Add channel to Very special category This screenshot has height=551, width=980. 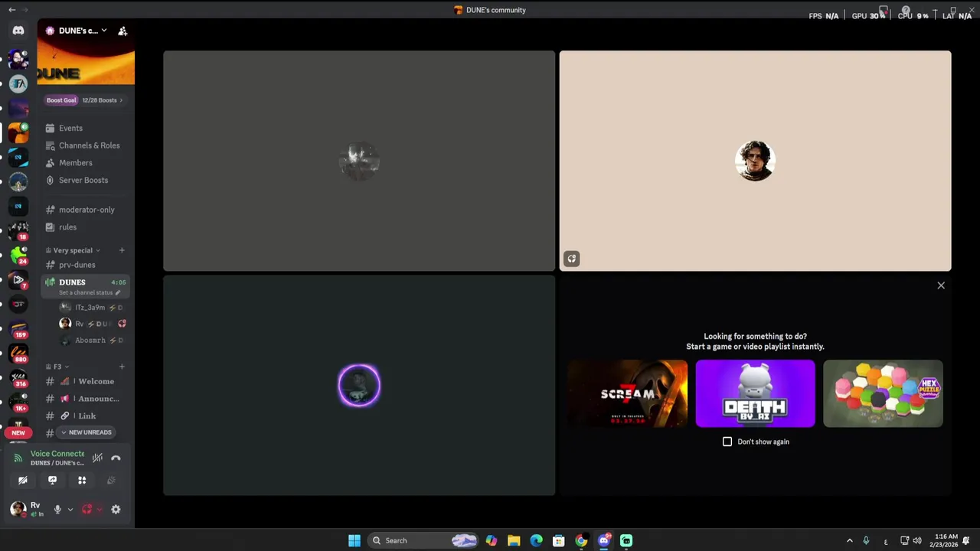coord(122,250)
